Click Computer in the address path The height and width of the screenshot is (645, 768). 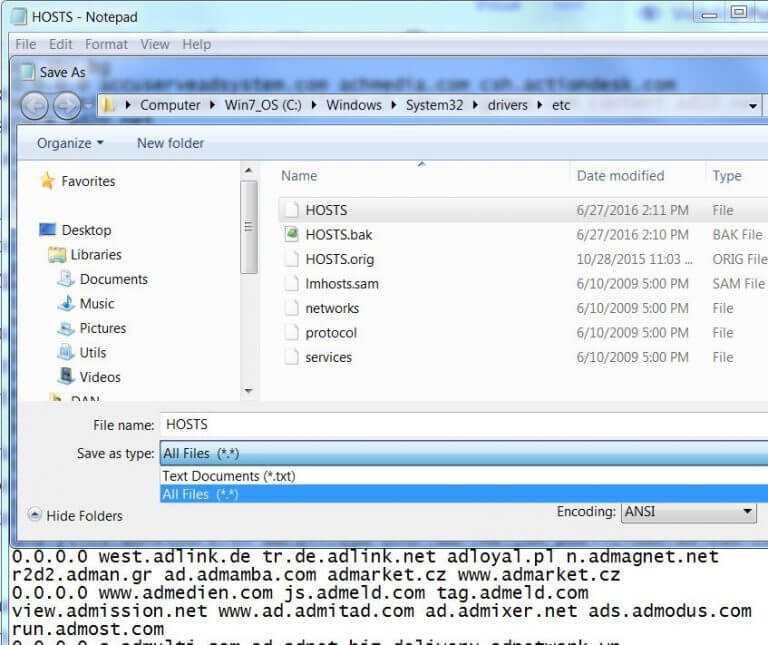(170, 105)
